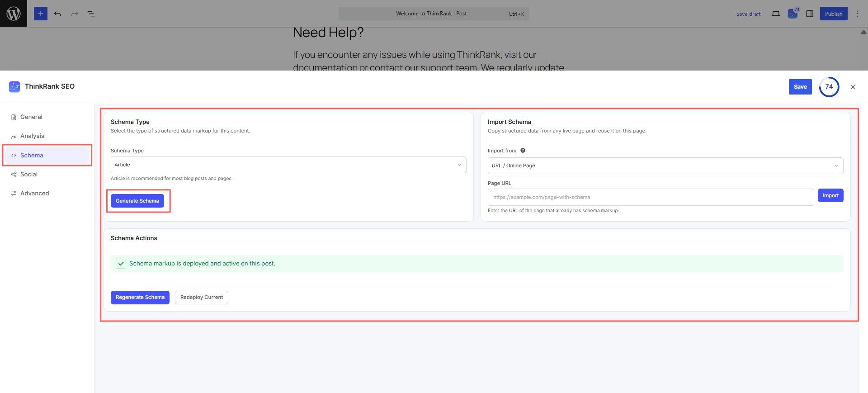The image size is (868, 393).
Task: Select the text 'Schema markup is deployed and active'
Action: point(184,264)
